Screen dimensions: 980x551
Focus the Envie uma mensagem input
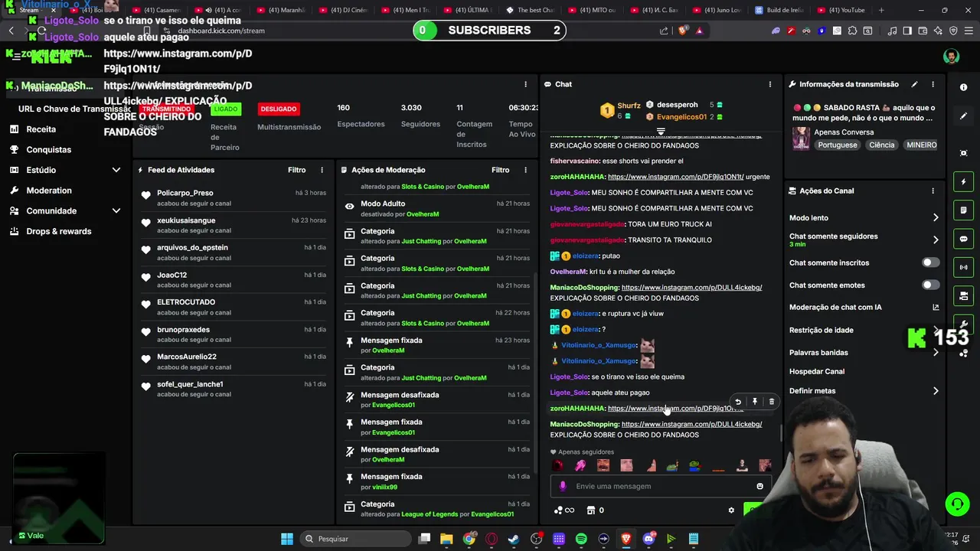pos(659,486)
